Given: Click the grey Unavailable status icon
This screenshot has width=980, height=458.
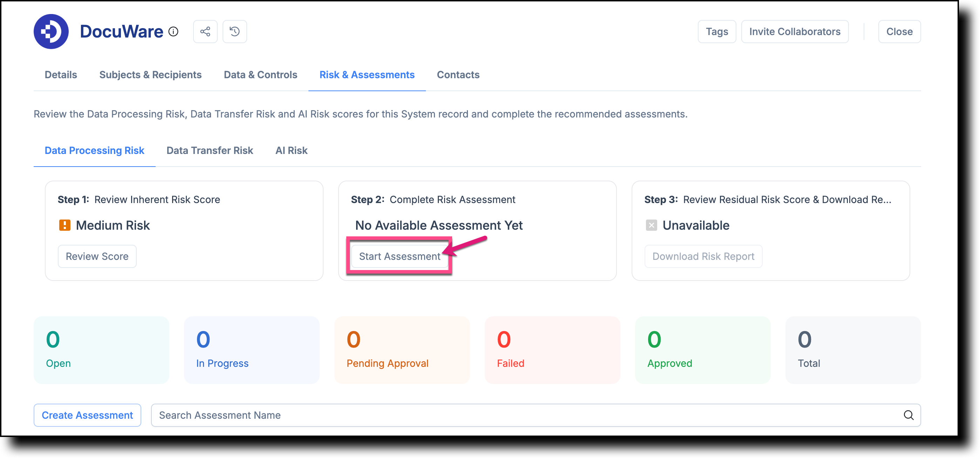Looking at the screenshot, I should 651,225.
